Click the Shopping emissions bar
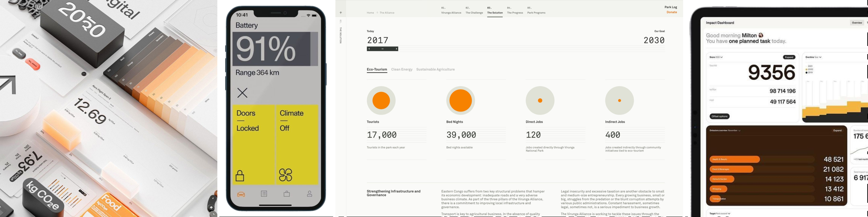This screenshot has width=868, height=217. (718, 189)
